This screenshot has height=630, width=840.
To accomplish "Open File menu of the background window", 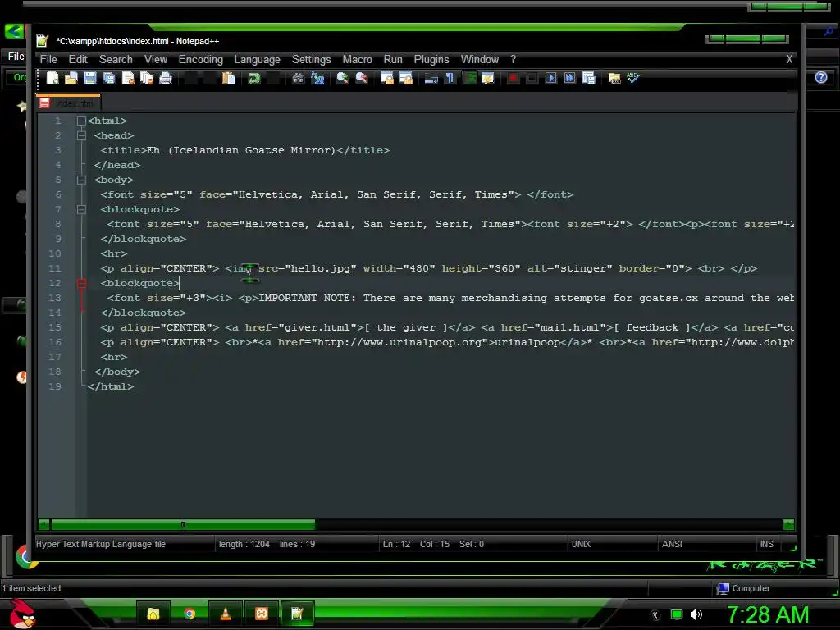I will [x=16, y=57].
